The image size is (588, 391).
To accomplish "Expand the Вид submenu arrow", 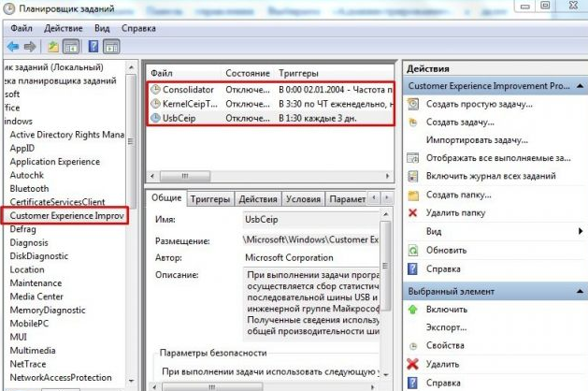I will 581,231.
